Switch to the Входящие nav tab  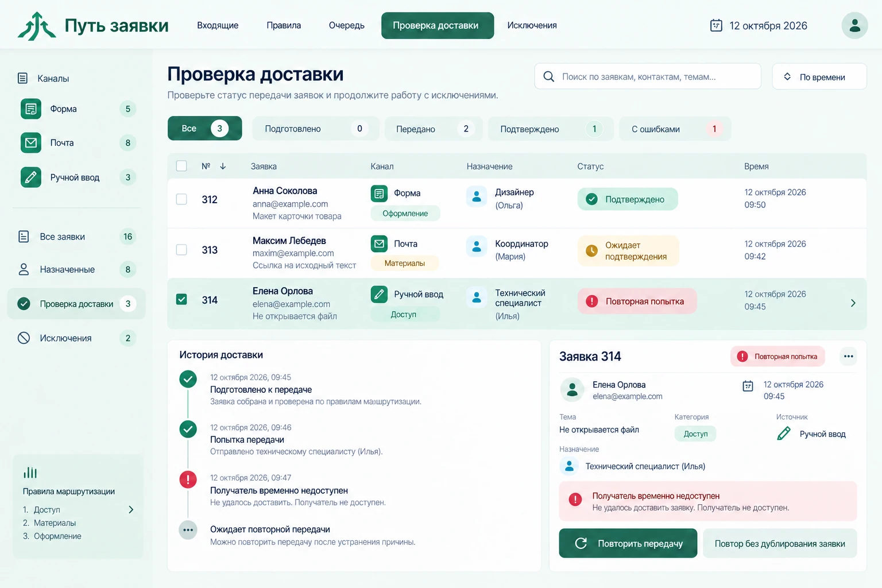click(x=218, y=25)
